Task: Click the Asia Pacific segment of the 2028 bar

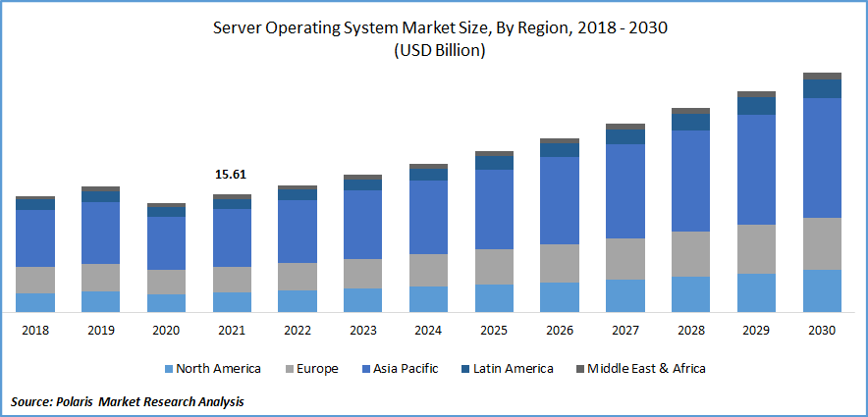Action: pyautogui.click(x=691, y=181)
